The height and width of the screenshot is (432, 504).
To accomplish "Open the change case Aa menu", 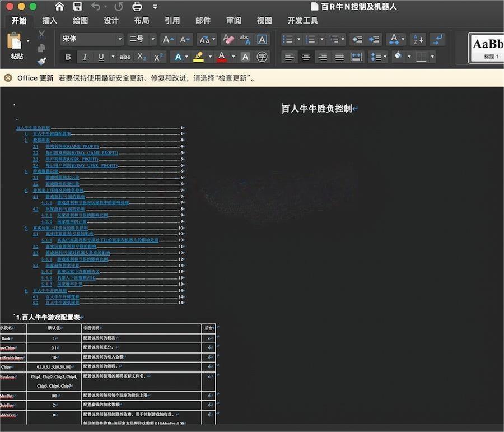I will pos(207,40).
